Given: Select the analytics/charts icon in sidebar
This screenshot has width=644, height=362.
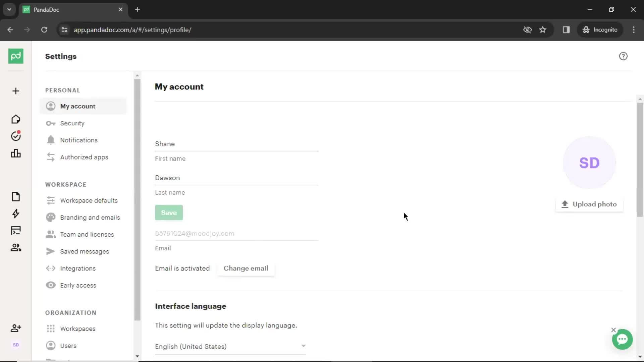Looking at the screenshot, I should [15, 153].
